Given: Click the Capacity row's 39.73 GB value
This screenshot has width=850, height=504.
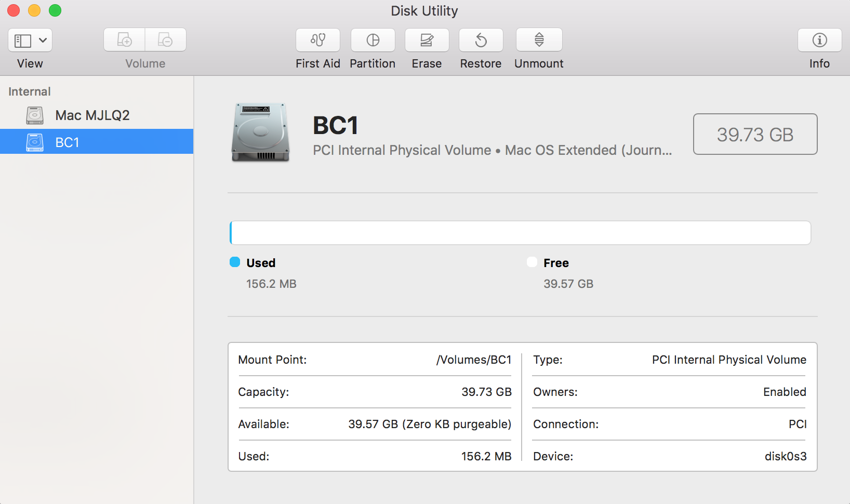Looking at the screenshot, I should pos(487,392).
